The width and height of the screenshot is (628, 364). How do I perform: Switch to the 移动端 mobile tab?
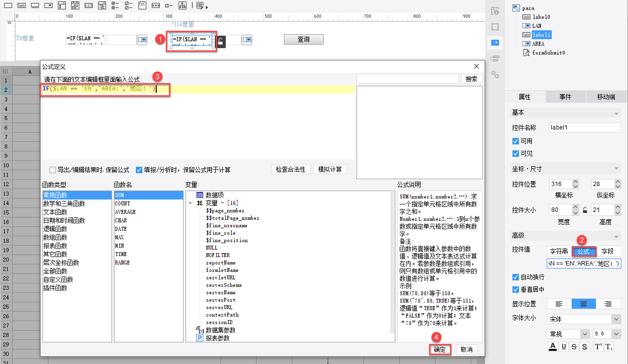(606, 97)
